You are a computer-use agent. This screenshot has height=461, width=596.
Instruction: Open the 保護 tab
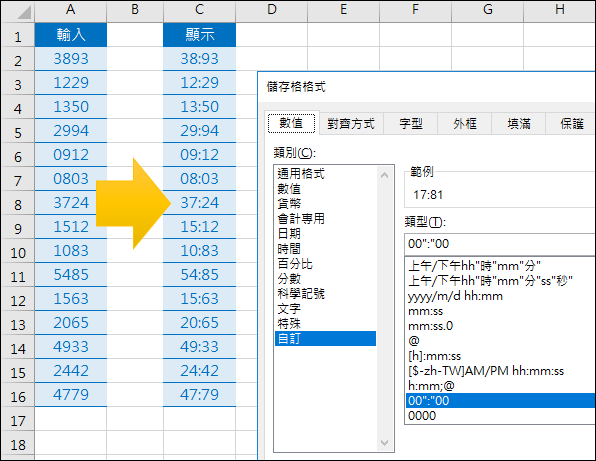[571, 124]
